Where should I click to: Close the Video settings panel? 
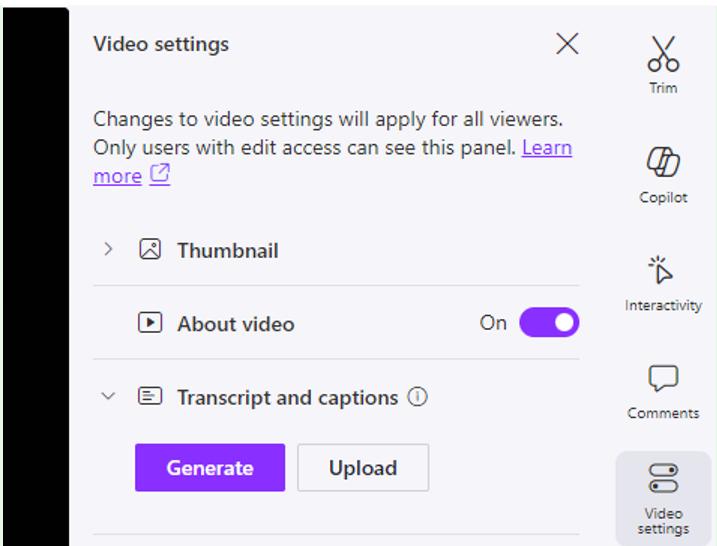tap(567, 44)
